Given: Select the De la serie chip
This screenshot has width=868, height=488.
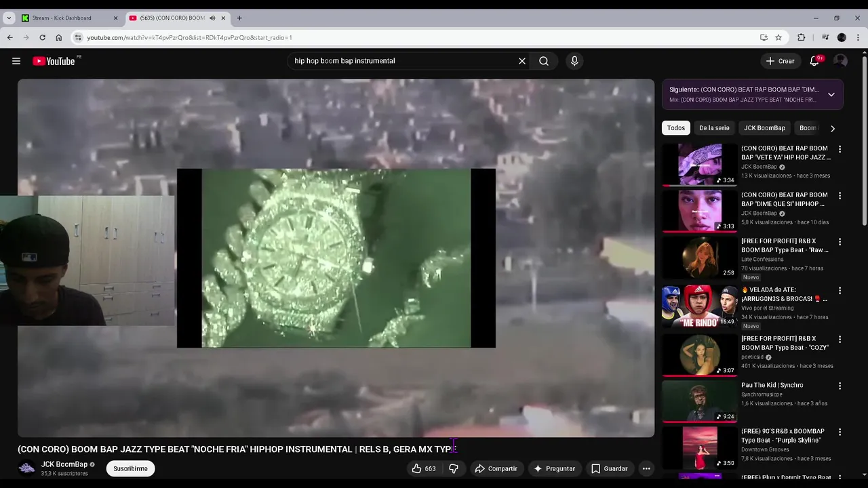Looking at the screenshot, I should pyautogui.click(x=714, y=128).
